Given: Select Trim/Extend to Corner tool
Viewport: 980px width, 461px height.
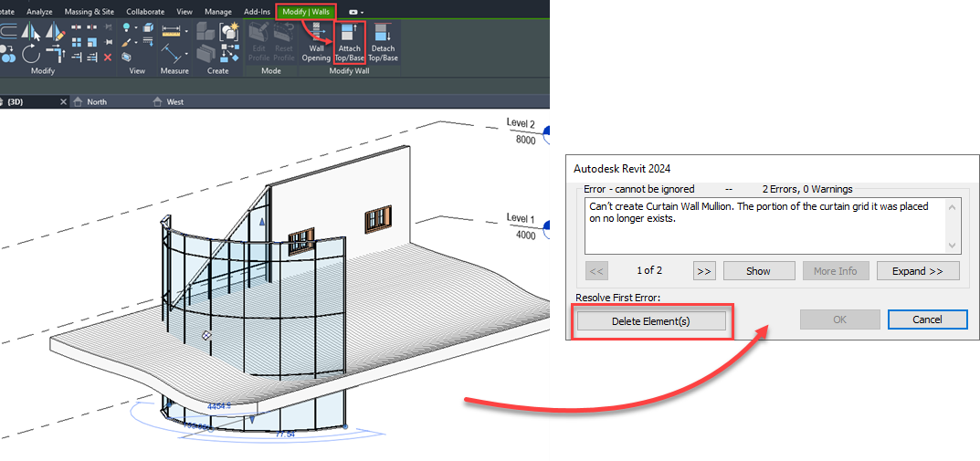Looking at the screenshot, I should tap(56, 54).
